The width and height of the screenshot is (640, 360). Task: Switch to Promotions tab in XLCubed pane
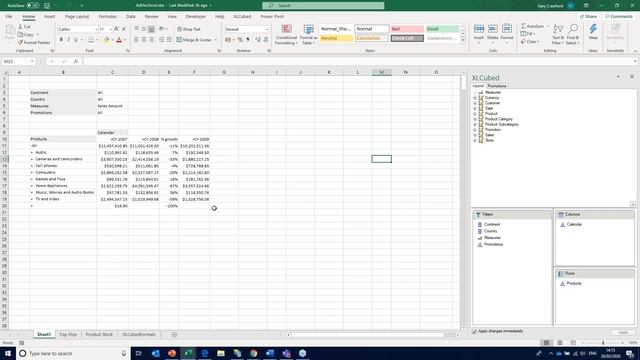[x=497, y=86]
